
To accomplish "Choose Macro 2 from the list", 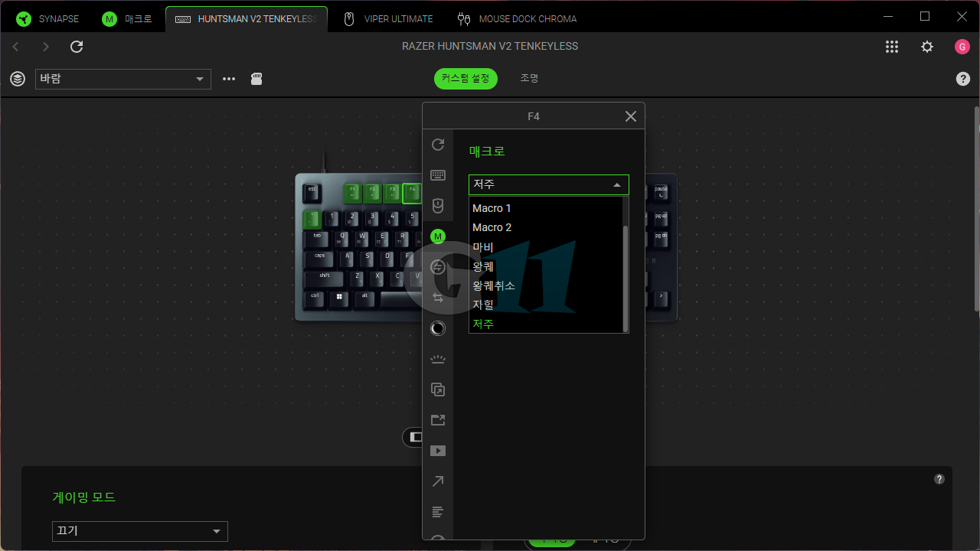I will pyautogui.click(x=547, y=227).
